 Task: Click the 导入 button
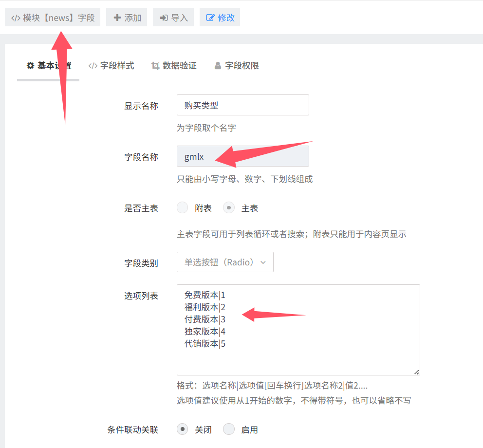click(173, 18)
